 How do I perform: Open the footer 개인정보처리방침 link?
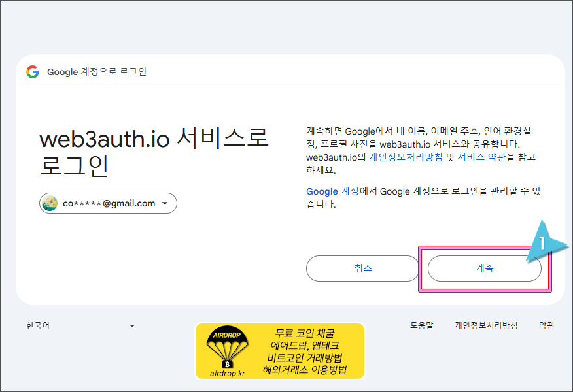click(486, 325)
